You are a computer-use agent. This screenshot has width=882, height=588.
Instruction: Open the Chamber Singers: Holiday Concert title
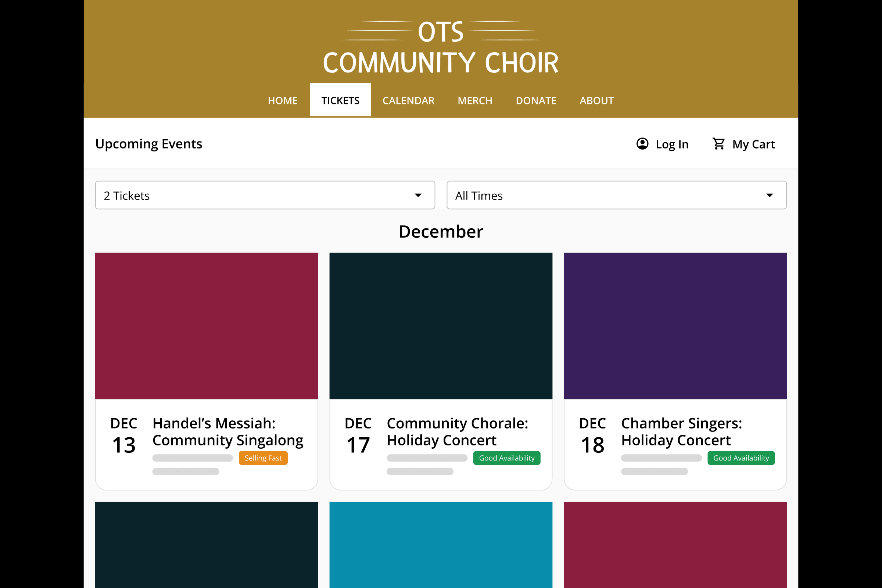[681, 431]
